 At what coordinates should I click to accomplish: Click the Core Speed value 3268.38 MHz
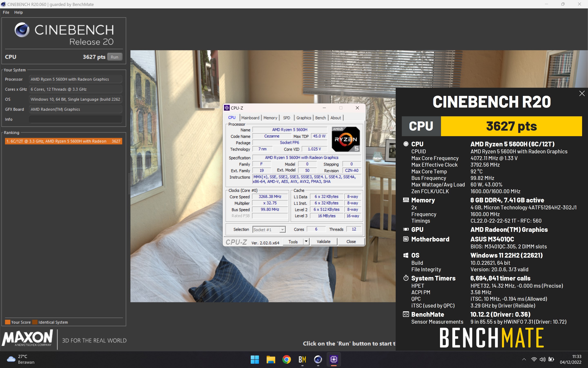point(270,197)
